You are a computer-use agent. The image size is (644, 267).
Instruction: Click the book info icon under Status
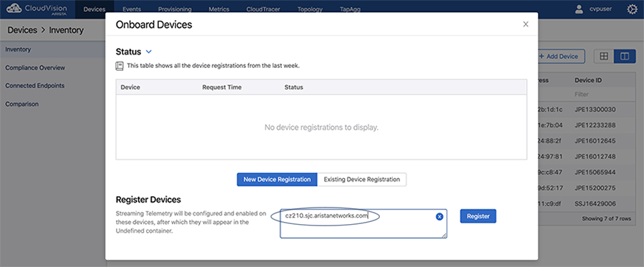[119, 65]
